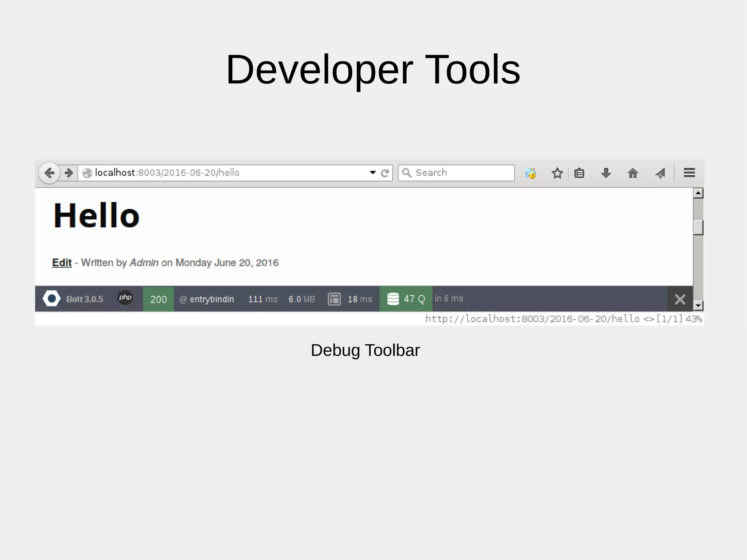This screenshot has width=747, height=560.
Task: Click the 111 ms time panel
Action: coord(263,299)
